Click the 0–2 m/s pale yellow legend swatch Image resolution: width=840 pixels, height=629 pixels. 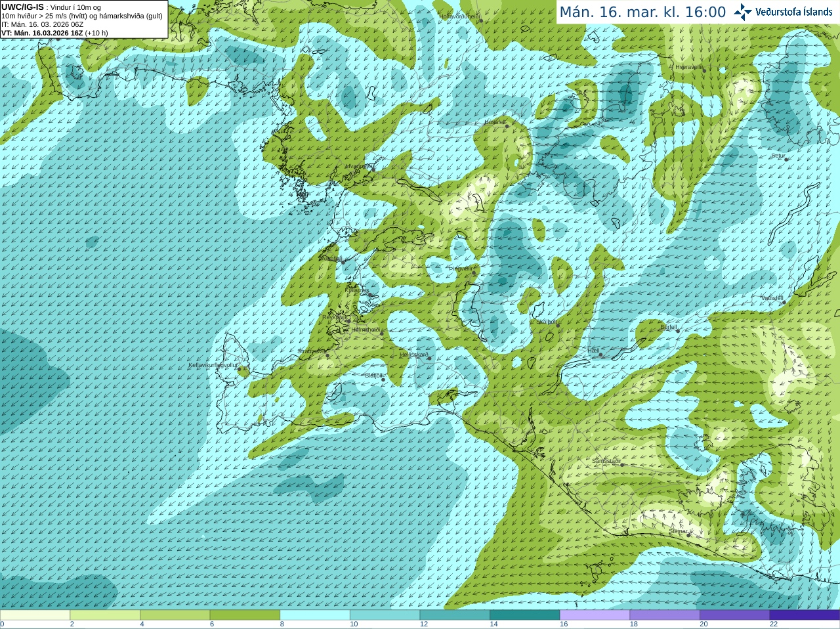coord(35,615)
